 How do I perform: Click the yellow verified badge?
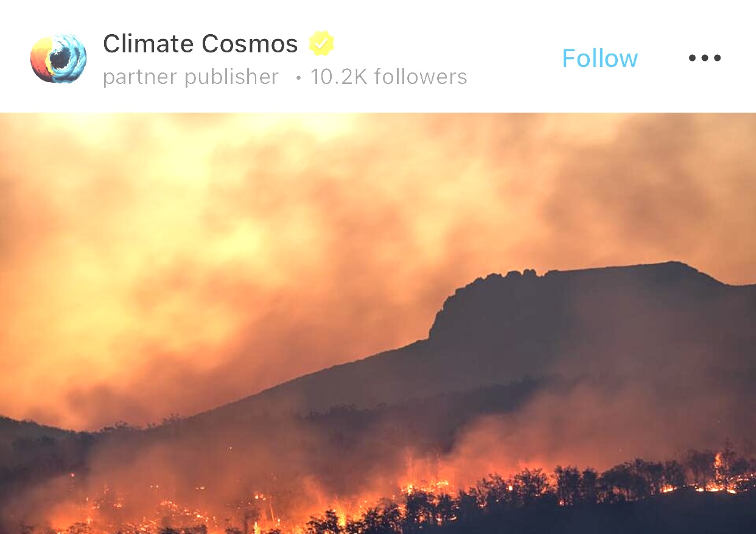(x=321, y=44)
